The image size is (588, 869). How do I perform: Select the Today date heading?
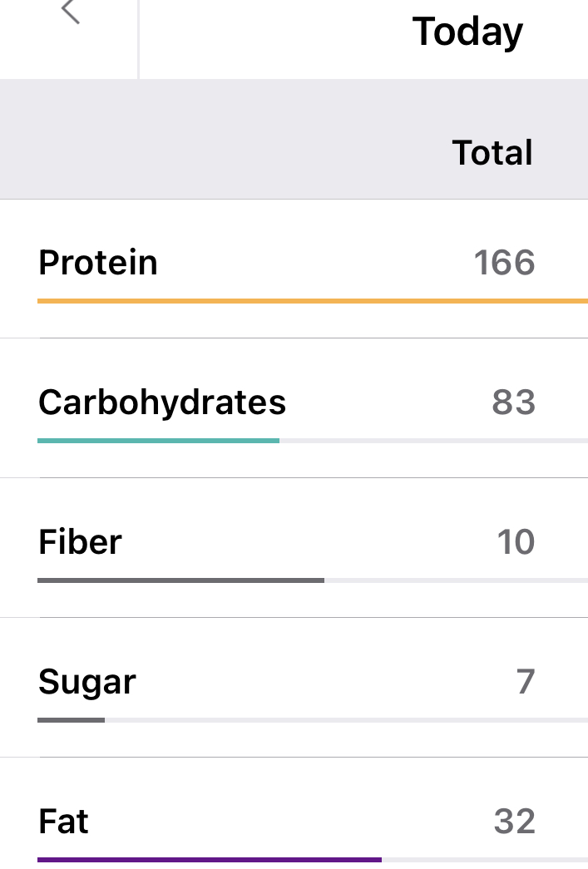coord(467,32)
